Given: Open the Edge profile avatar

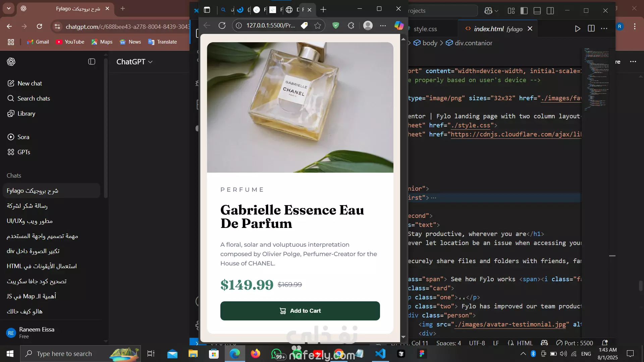Looking at the screenshot, I should 368,25.
